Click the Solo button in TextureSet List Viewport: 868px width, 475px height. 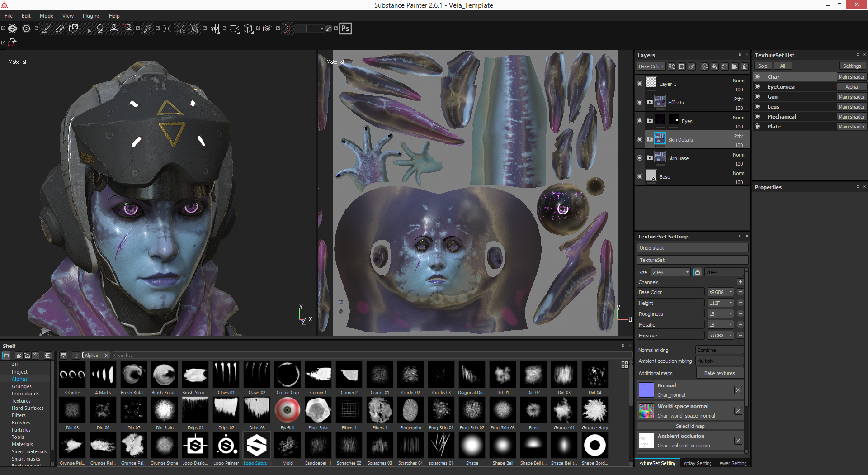point(763,66)
